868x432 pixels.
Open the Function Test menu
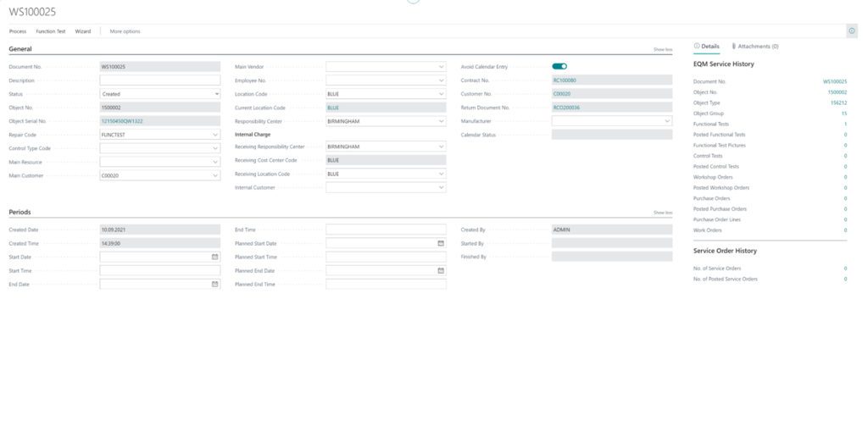[51, 31]
